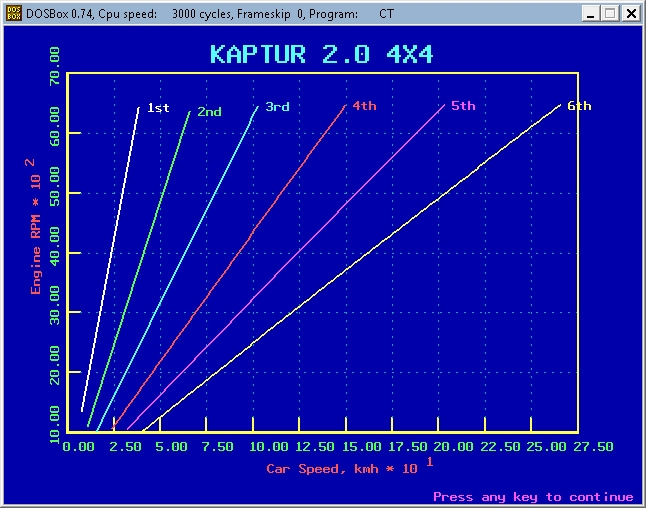The height and width of the screenshot is (508, 646).
Task: Click the '5th' gear curve label
Action: tap(463, 105)
